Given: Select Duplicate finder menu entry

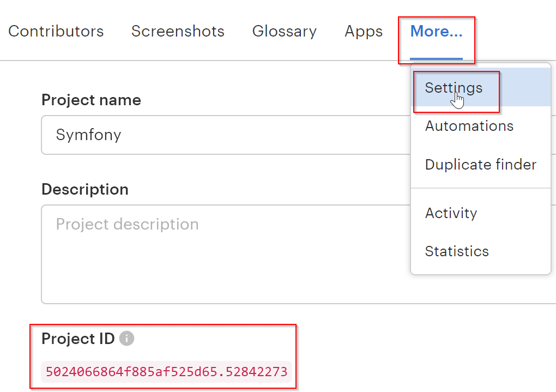Looking at the screenshot, I should tap(480, 165).
